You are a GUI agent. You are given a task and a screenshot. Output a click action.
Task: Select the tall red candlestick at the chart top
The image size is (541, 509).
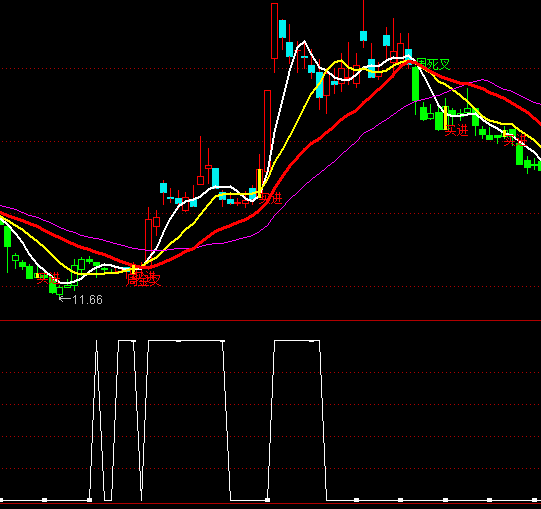click(x=275, y=31)
